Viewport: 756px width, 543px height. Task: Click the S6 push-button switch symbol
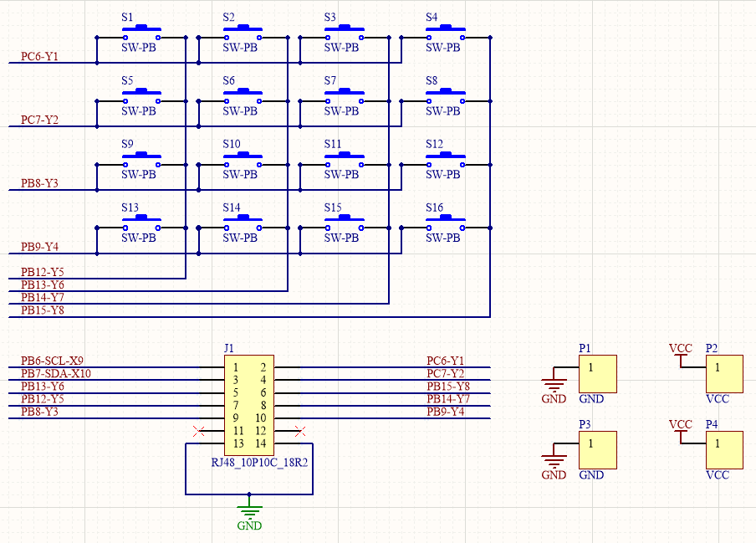coord(243,96)
